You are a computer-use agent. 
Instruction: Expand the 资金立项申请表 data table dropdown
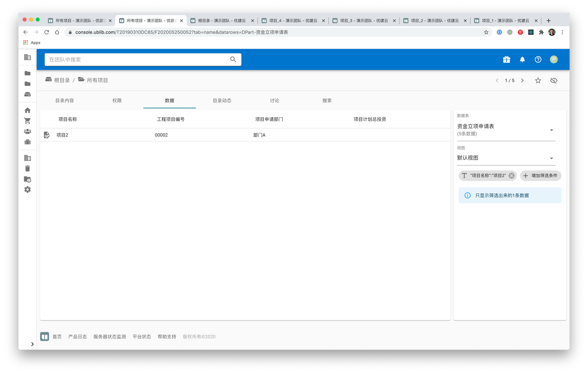coord(551,130)
